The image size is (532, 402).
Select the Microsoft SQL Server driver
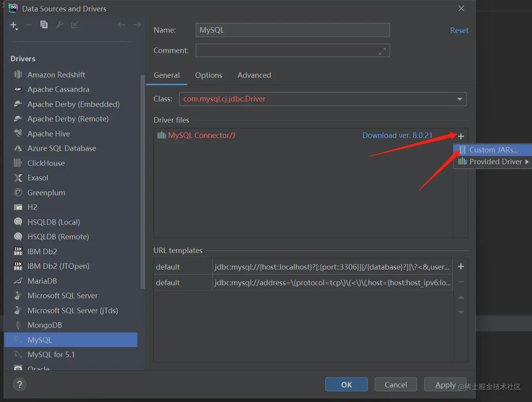[71, 296]
